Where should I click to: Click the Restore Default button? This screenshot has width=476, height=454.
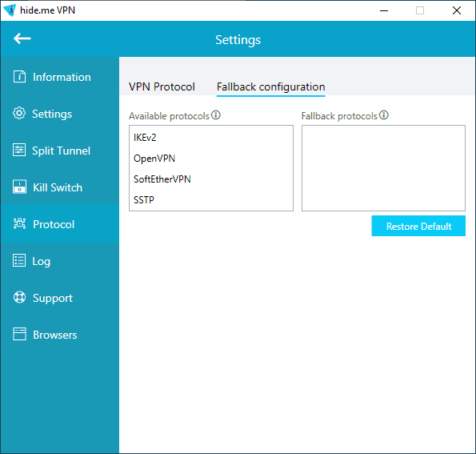point(418,226)
